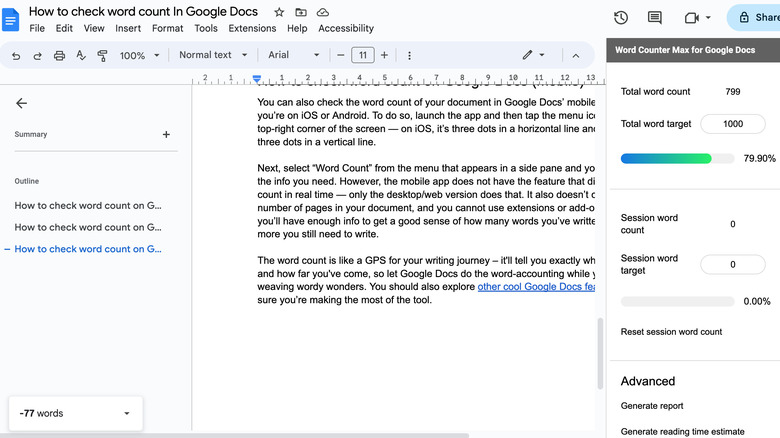Expand the meeting camera dropdown arrow
Viewport: 780px width, 438px height.
[708, 18]
